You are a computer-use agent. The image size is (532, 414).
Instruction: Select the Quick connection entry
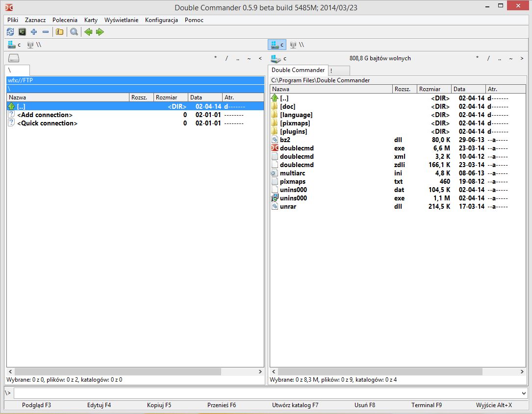[135, 123]
